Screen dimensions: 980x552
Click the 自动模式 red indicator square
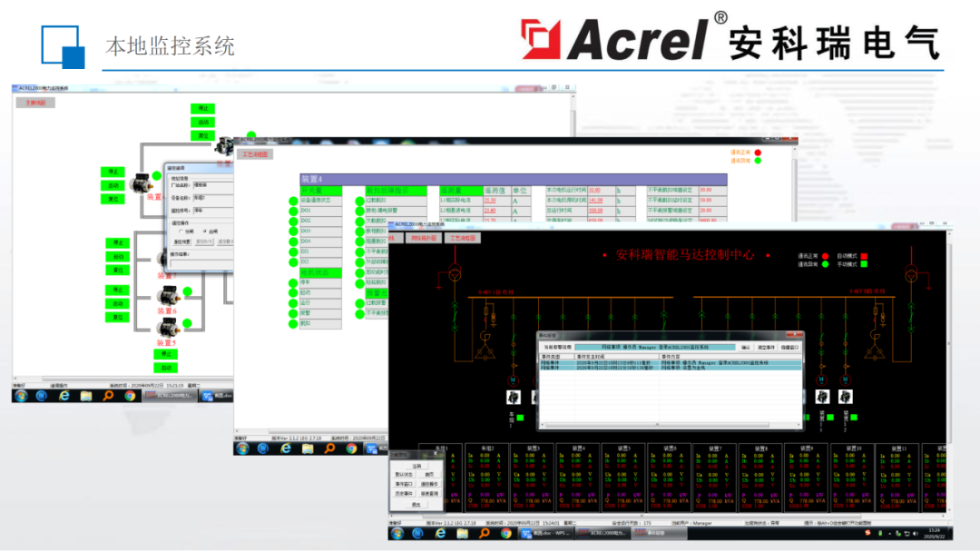point(864,256)
